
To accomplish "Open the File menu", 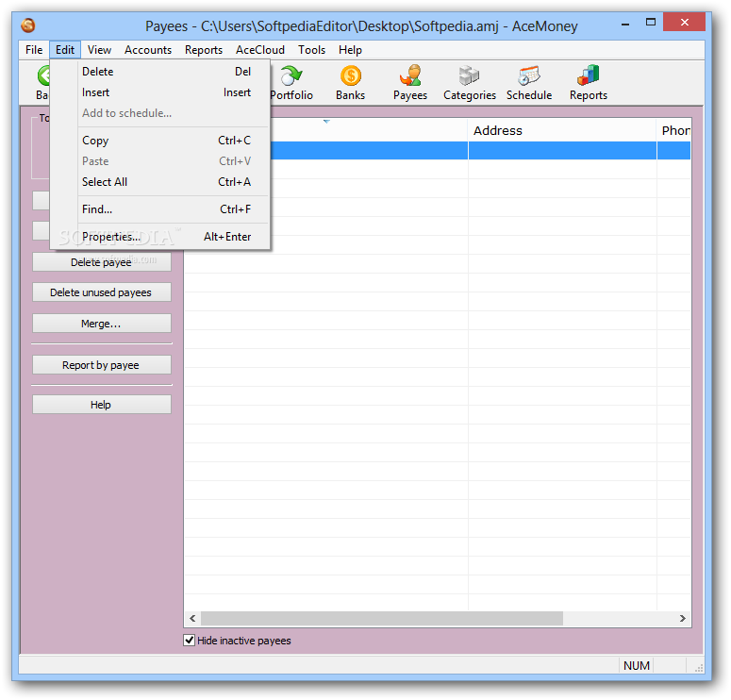I will tap(34, 50).
